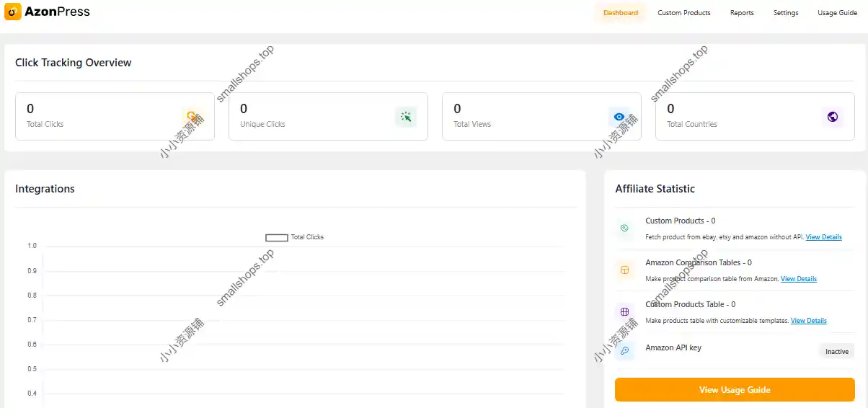868x408 pixels.
Task: Click View Details for Custom Products
Action: coord(823,237)
